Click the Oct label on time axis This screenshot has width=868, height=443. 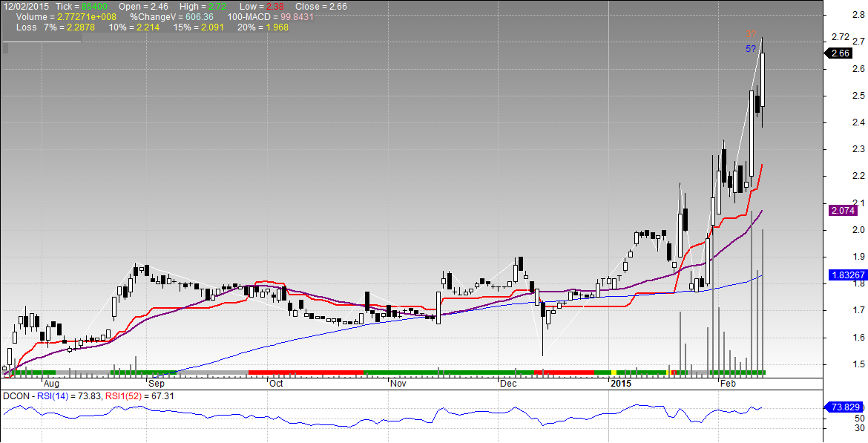pos(276,383)
